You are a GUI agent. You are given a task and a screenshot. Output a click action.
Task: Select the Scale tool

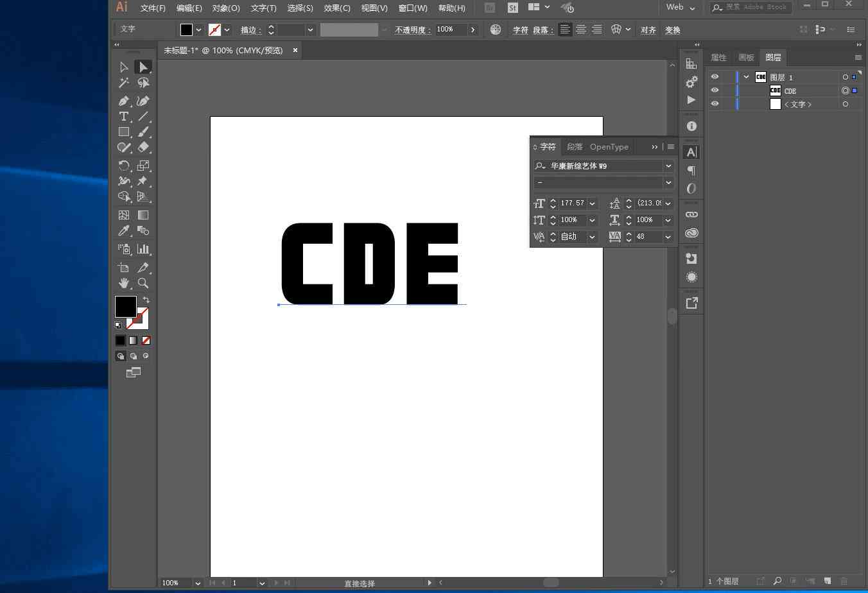pos(143,165)
